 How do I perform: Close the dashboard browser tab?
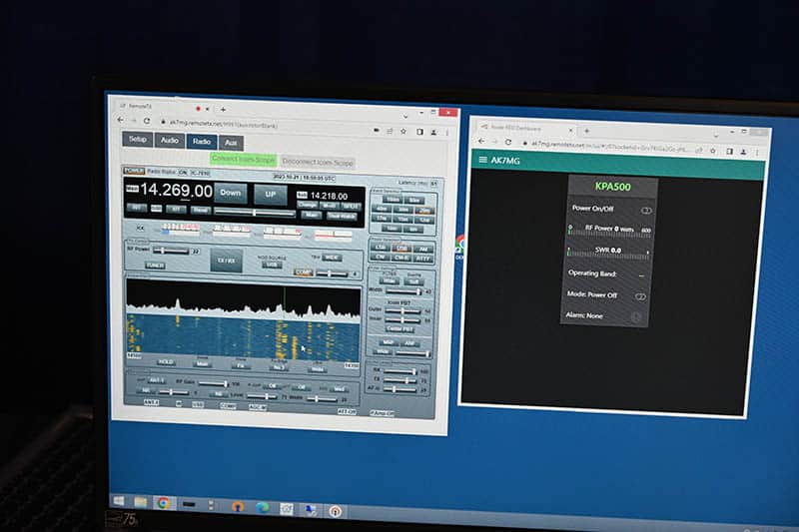[x=570, y=131]
